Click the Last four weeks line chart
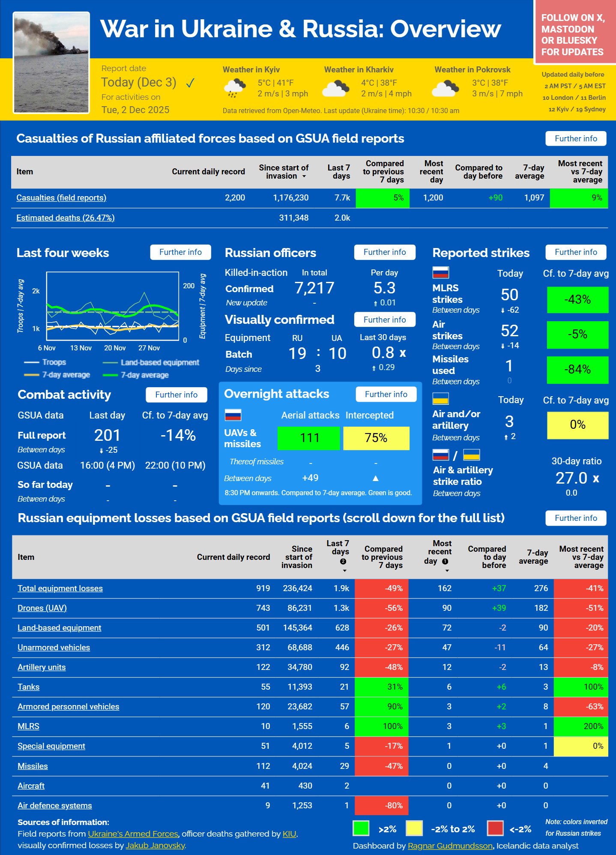The width and height of the screenshot is (616, 855). [112, 306]
